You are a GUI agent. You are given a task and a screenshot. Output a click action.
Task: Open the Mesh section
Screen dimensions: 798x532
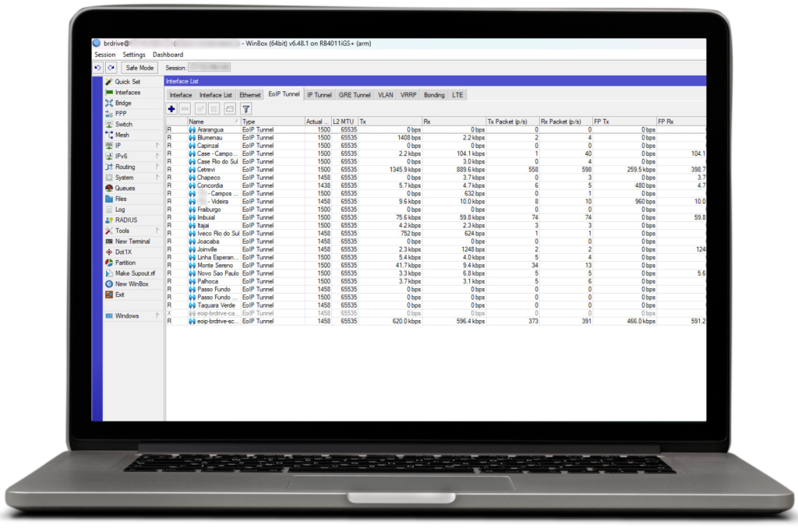(x=122, y=135)
